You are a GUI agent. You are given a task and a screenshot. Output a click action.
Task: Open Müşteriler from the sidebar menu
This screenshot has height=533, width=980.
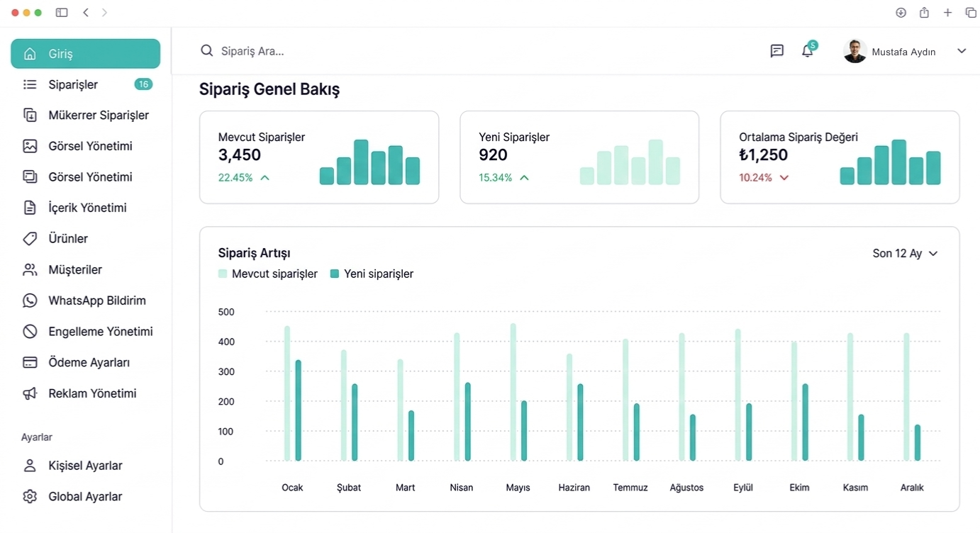point(75,270)
